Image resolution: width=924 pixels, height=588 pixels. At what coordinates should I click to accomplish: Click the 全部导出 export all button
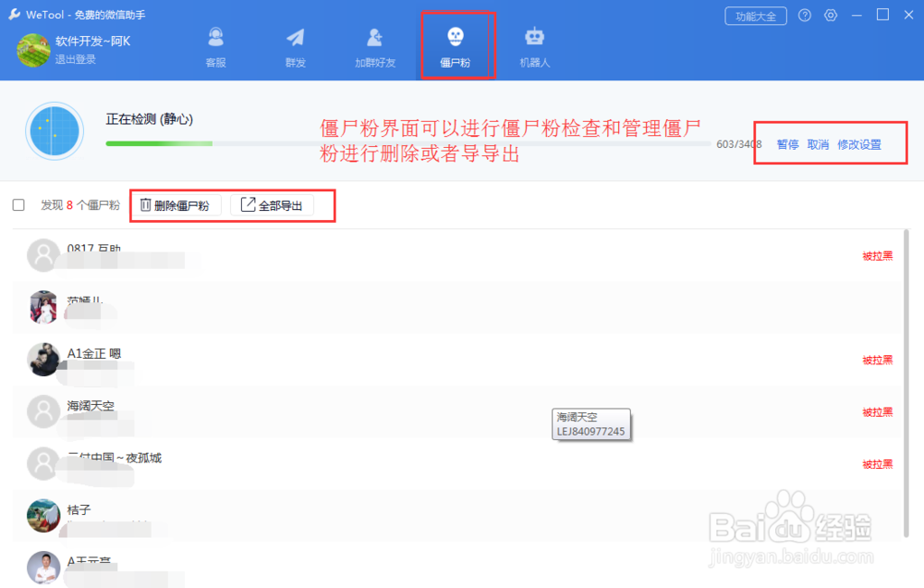click(273, 205)
